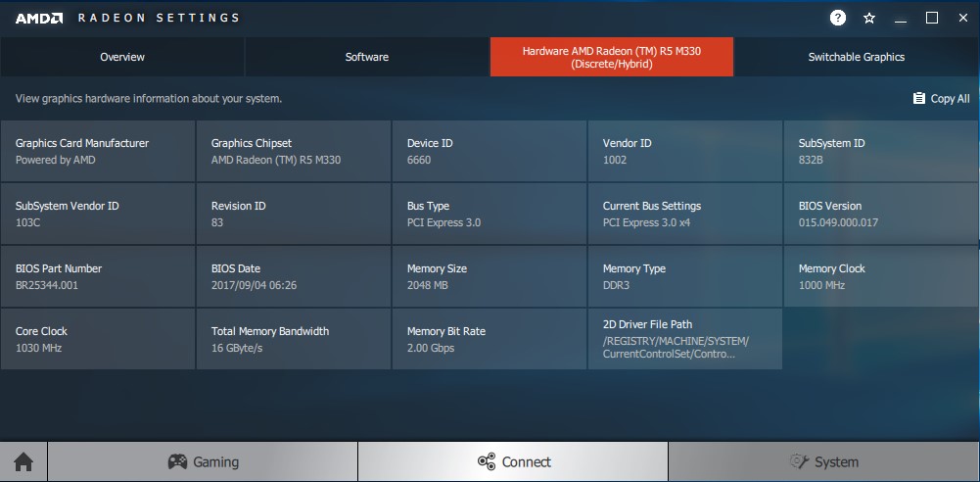This screenshot has height=482, width=980.
Task: Click the Revision ID value 83
Action: (217, 222)
